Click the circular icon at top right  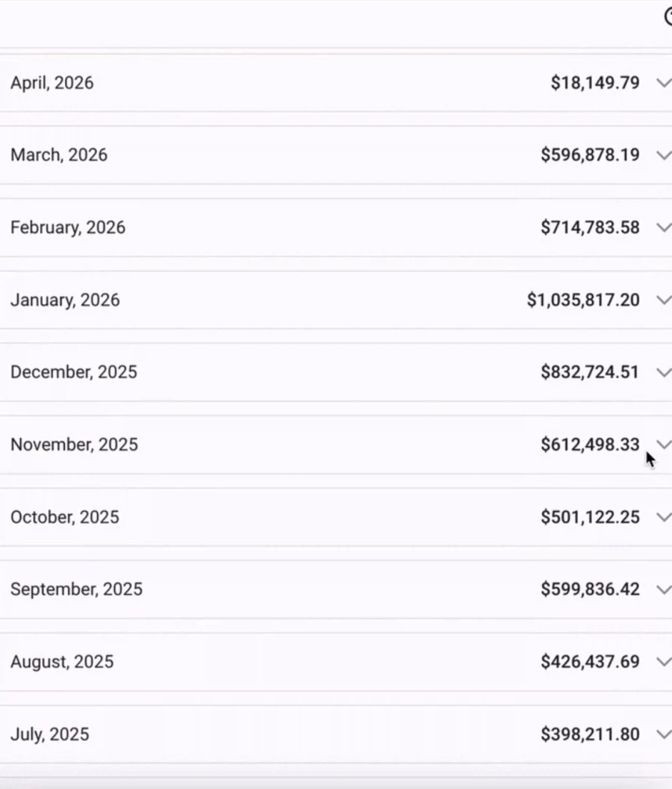(668, 17)
